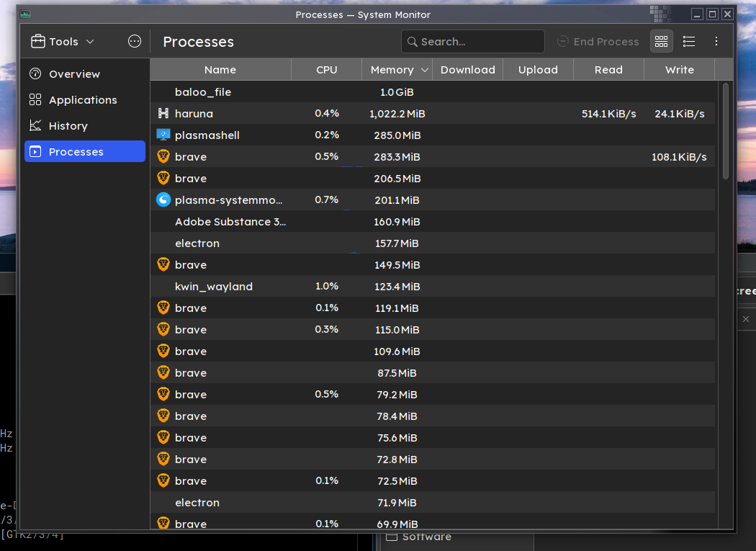Select the electron row at 71.9 MiB
This screenshot has width=756, height=551.
point(433,502)
